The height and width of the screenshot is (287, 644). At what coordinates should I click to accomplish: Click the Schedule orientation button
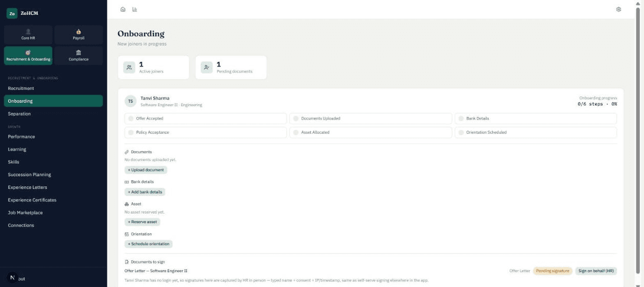(148, 244)
